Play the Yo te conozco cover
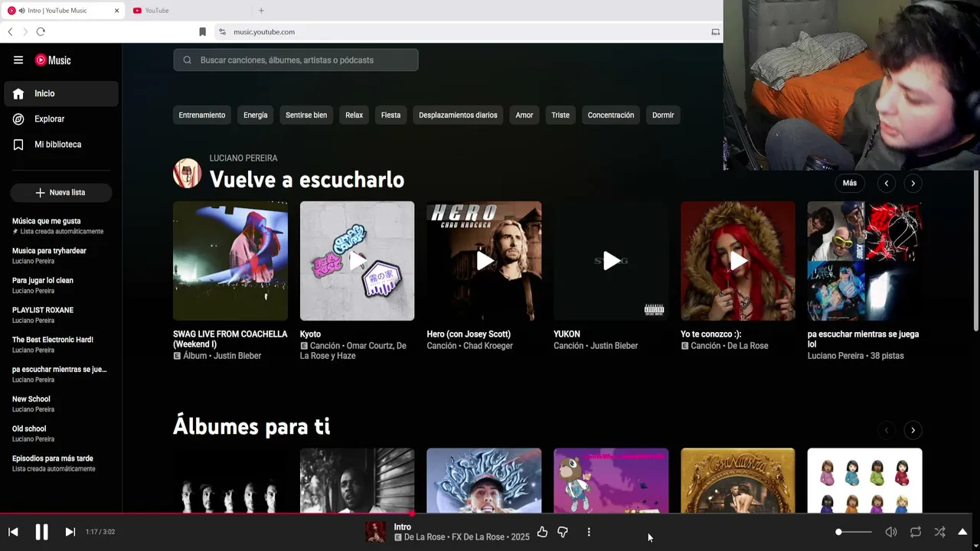Screen dimensions: 980x551 [x=738, y=261]
